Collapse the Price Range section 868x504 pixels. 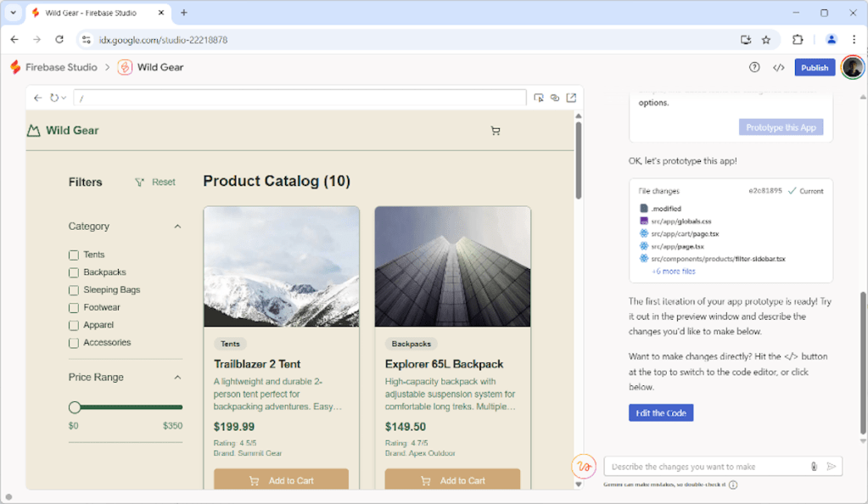point(178,377)
